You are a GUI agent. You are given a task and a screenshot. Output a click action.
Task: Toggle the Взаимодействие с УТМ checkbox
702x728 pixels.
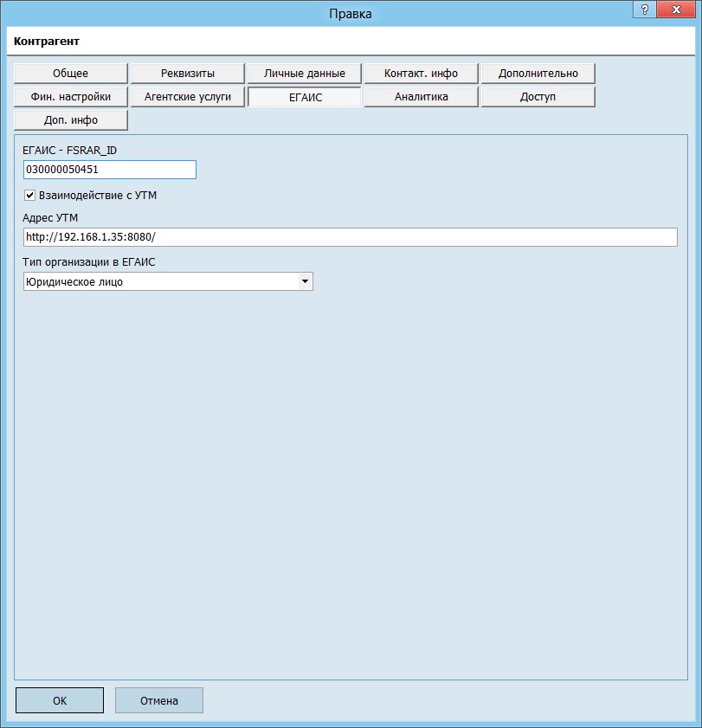29,196
